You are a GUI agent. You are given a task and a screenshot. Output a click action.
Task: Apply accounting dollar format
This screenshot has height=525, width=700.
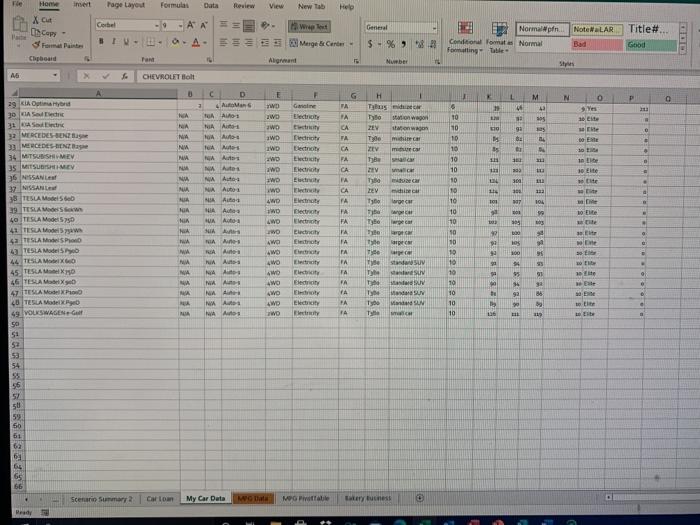370,44
